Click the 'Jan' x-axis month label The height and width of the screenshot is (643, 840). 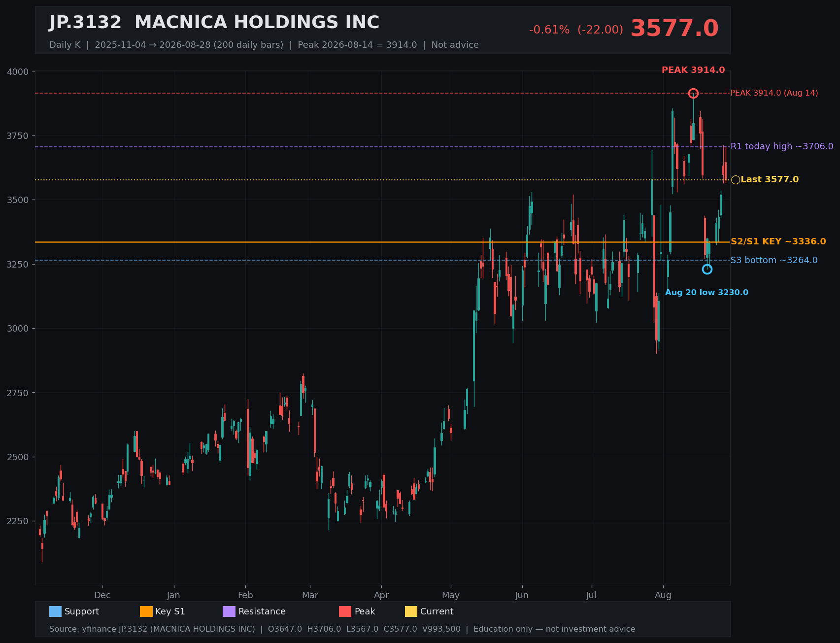(173, 595)
